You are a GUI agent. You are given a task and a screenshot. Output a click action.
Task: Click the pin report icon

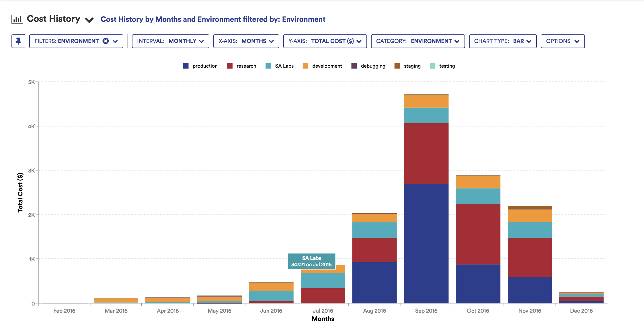pos(18,41)
